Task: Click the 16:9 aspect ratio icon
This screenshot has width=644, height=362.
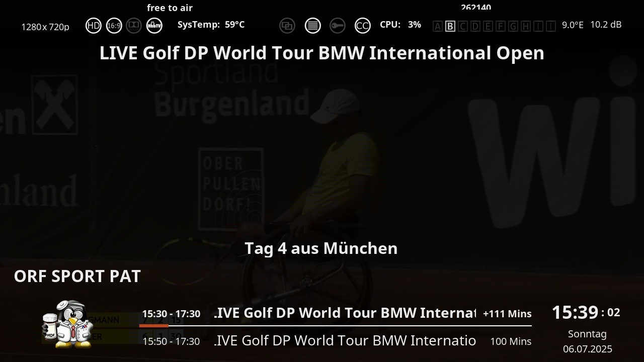Action: point(114,26)
